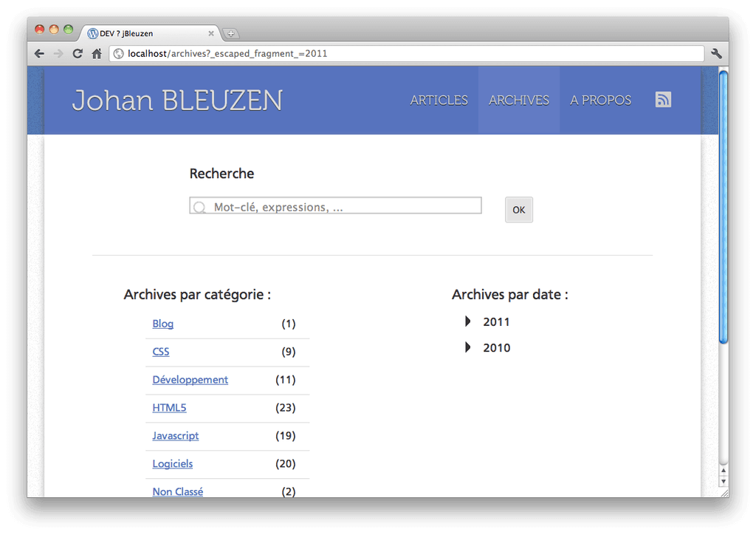Expand the 2011 archive triangle
756x535 pixels.
pos(467,321)
